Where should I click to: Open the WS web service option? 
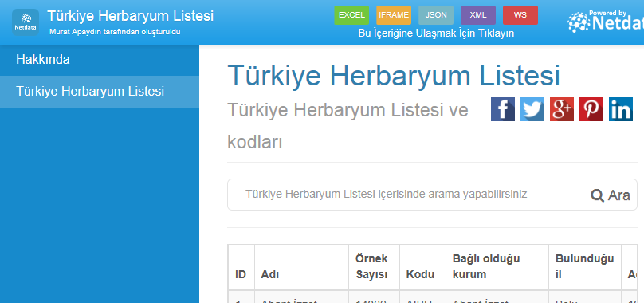(x=520, y=15)
